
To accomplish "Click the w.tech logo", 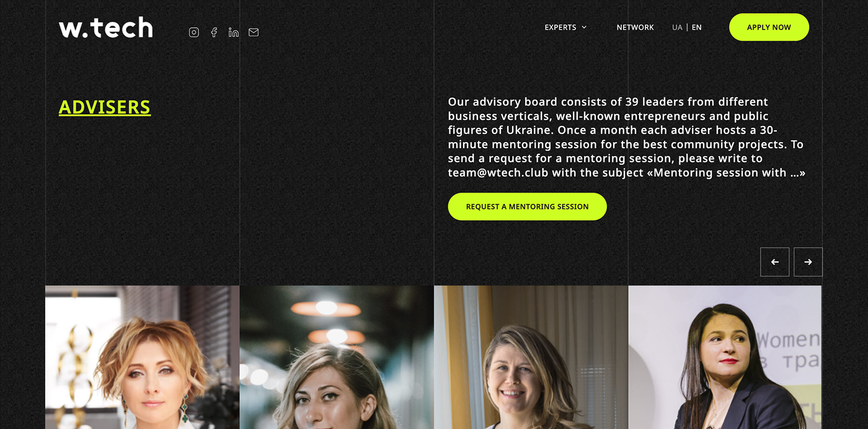I will [x=106, y=28].
